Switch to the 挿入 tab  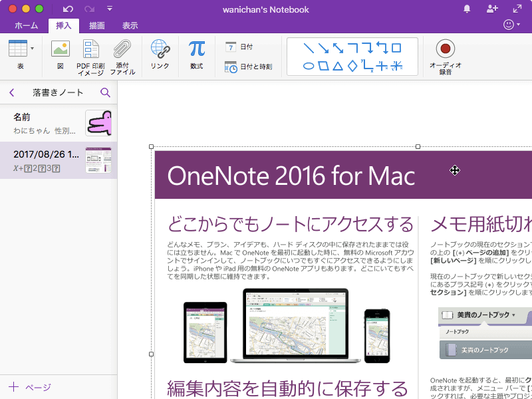63,26
